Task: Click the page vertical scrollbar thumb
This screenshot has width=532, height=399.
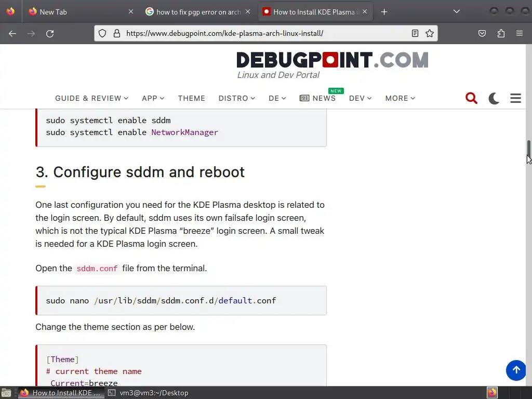Action: (x=528, y=148)
